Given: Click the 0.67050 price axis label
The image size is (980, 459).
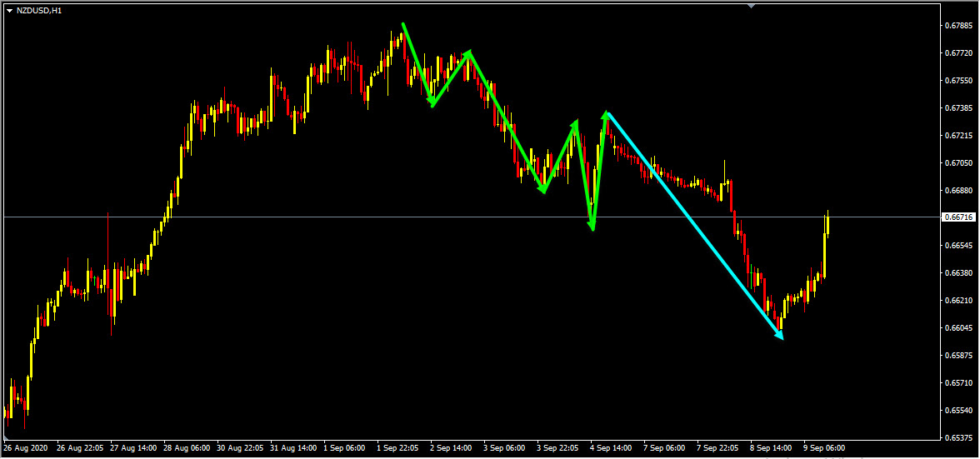Looking at the screenshot, I should pyautogui.click(x=958, y=163).
